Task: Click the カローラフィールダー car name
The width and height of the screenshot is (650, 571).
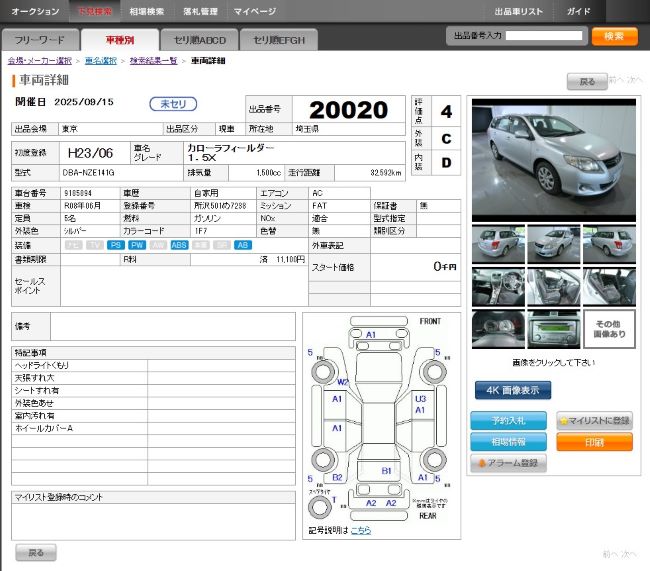Action: [230, 148]
